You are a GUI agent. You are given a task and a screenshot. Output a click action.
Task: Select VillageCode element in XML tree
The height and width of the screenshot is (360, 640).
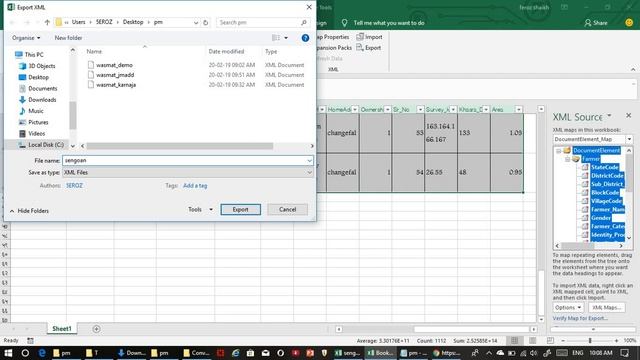pos(606,201)
